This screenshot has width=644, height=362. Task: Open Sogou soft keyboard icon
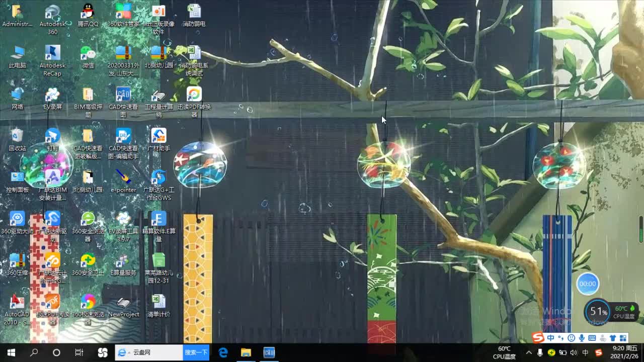pos(592,338)
